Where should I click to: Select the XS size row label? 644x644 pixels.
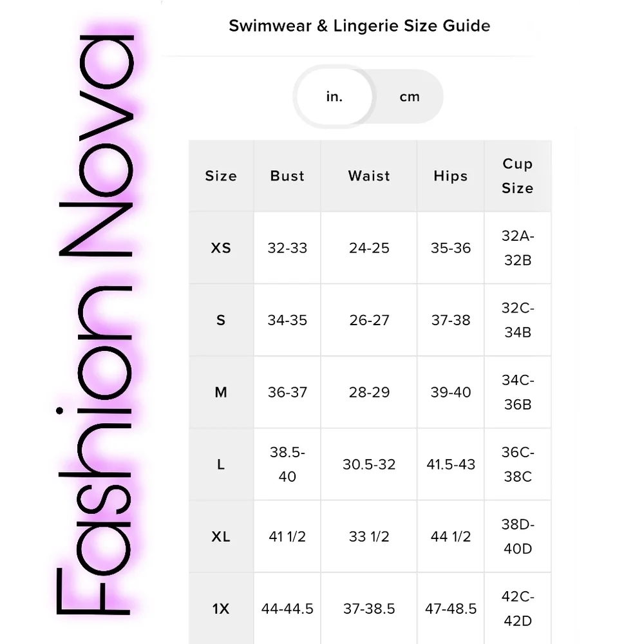click(221, 248)
